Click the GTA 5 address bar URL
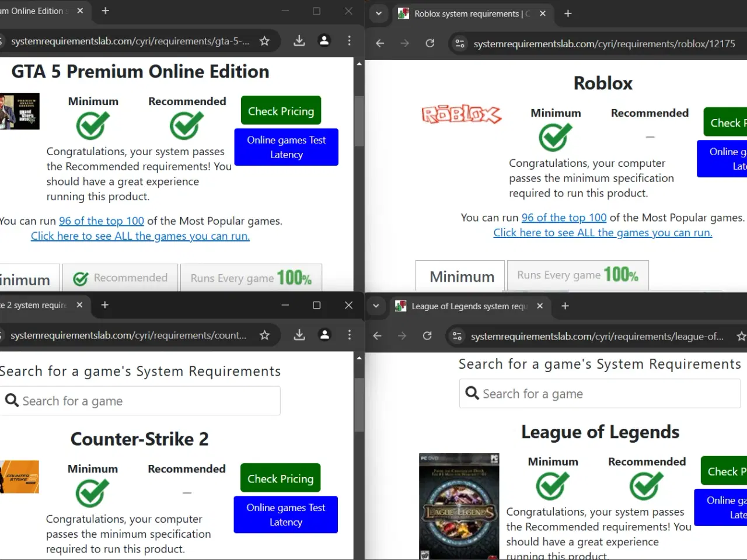This screenshot has width=747, height=560. tap(130, 41)
